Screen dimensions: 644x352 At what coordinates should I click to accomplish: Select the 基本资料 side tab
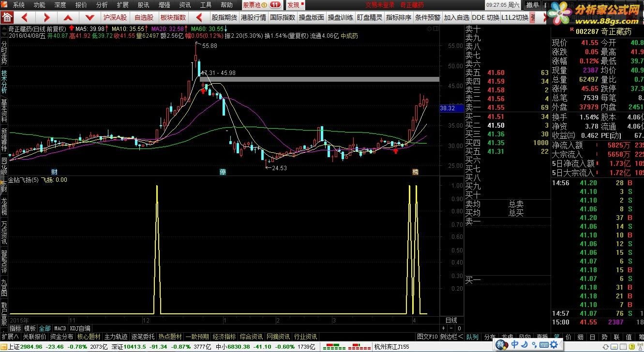pos(4,112)
